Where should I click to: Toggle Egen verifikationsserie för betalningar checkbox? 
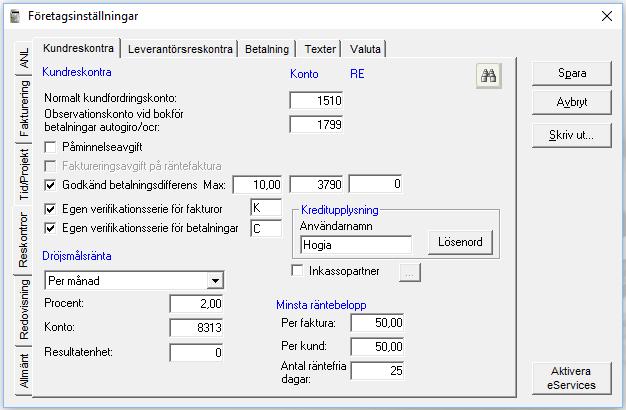50,228
